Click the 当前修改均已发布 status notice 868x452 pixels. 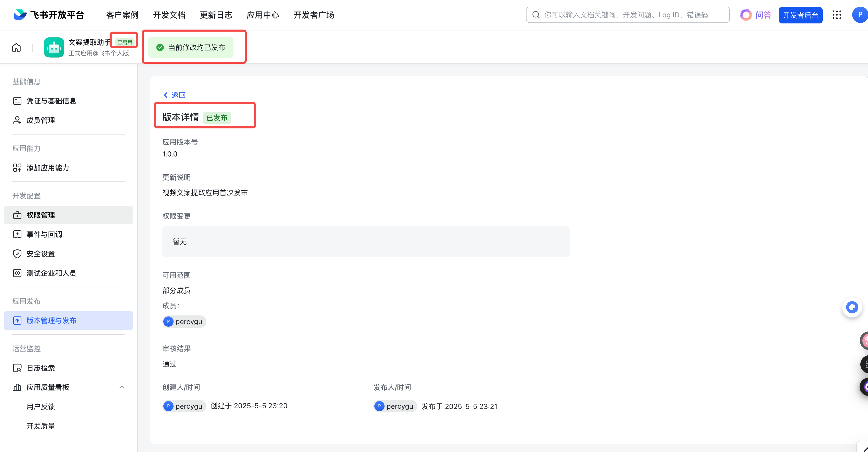(190, 47)
